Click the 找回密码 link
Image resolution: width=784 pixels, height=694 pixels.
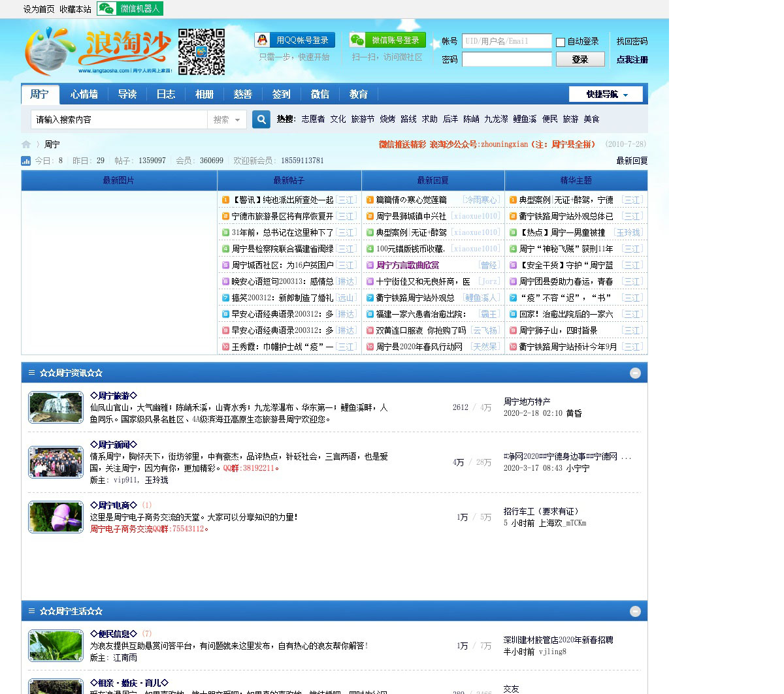click(632, 41)
